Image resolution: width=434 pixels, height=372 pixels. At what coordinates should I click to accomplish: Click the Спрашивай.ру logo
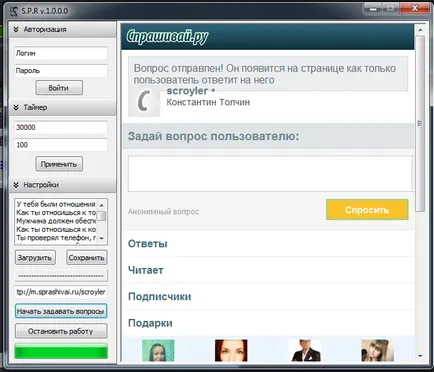click(167, 36)
